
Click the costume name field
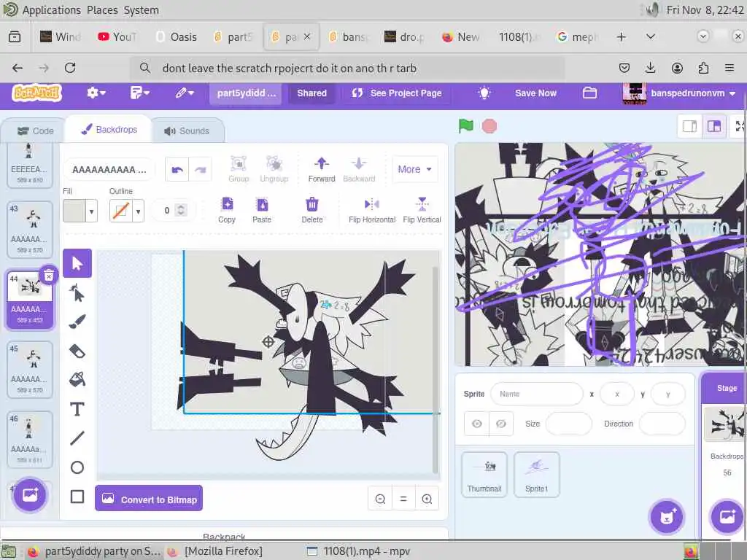point(109,169)
